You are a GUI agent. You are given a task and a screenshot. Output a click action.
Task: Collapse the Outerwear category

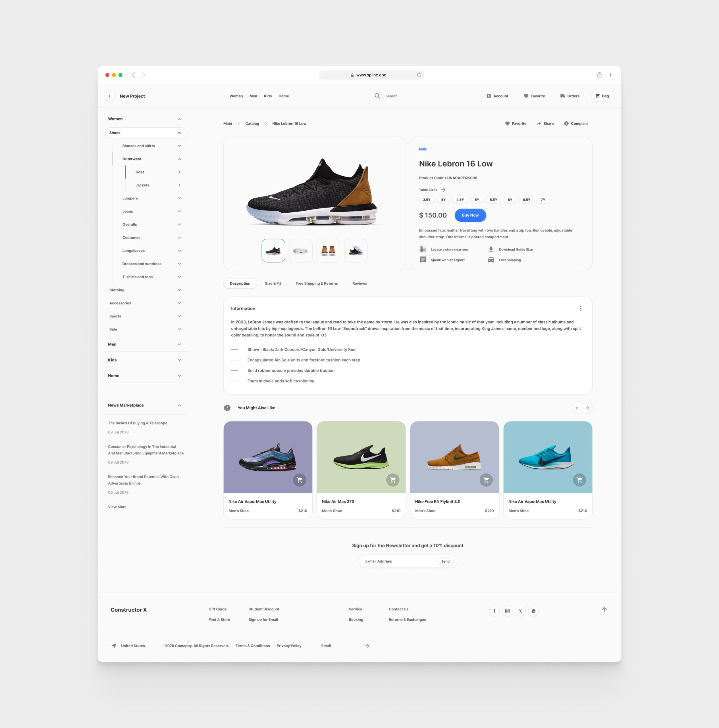pos(179,159)
